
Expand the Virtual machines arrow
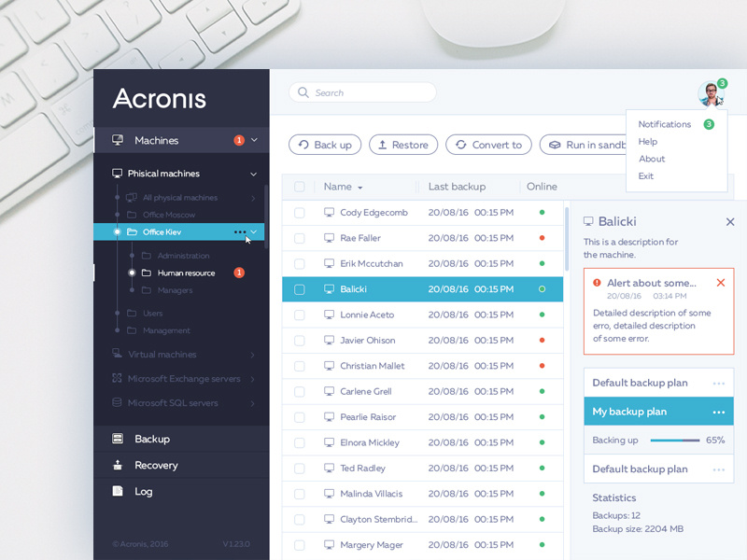(x=252, y=355)
